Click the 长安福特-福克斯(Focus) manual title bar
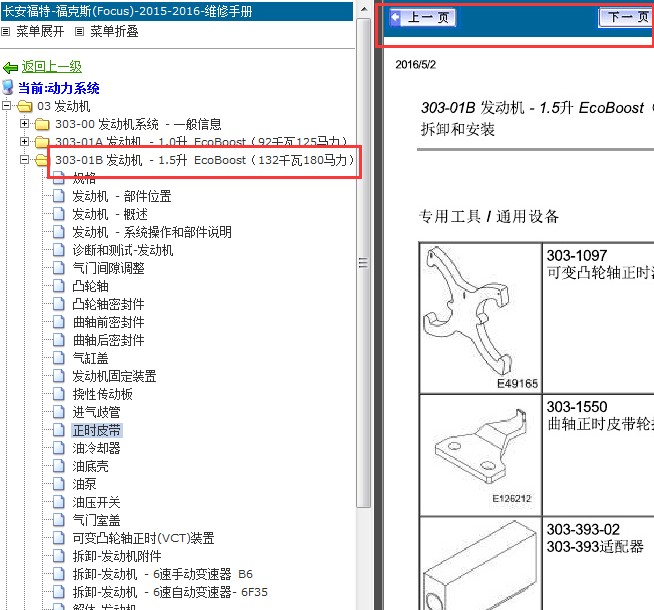The width and height of the screenshot is (654, 610). point(177,11)
